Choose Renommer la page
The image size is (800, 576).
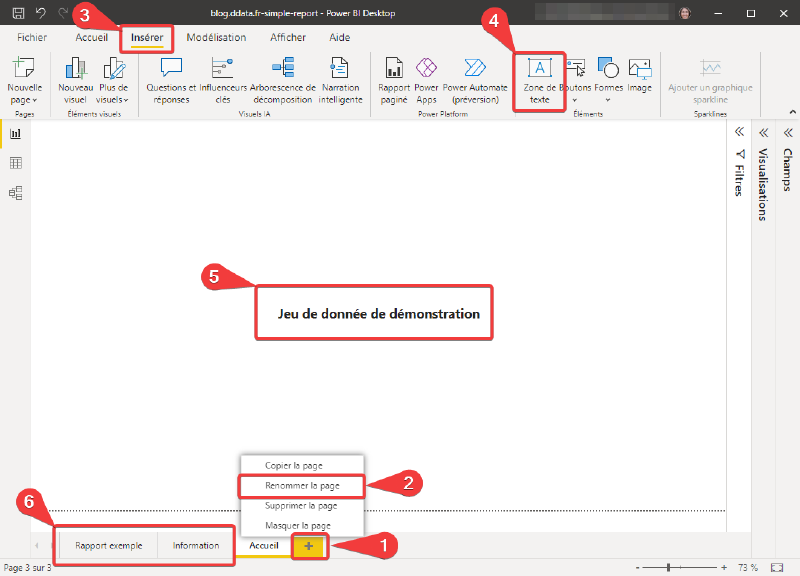tap(302, 486)
